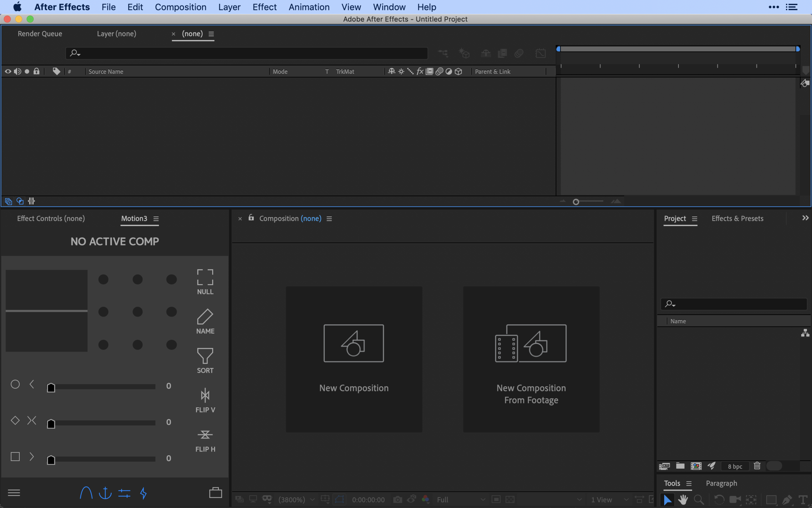Open the magnification (3800%) dropdown
Screen dimensions: 812x508
(x=297, y=500)
